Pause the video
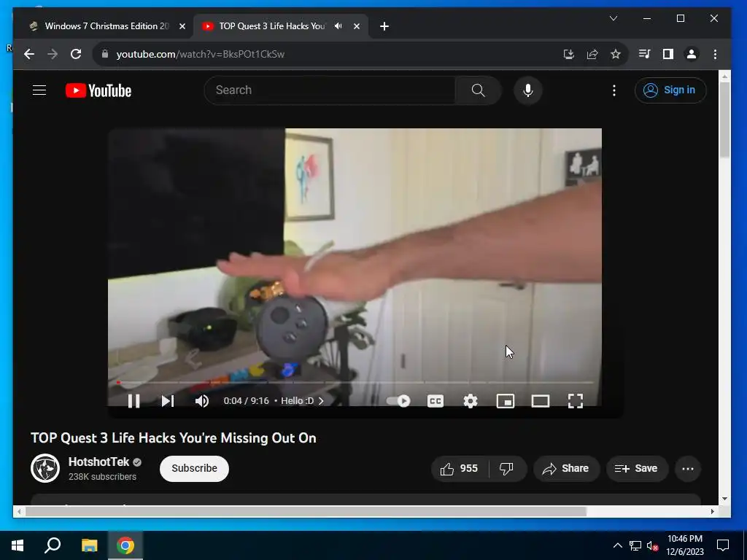This screenshot has height=560, width=747. (x=134, y=401)
